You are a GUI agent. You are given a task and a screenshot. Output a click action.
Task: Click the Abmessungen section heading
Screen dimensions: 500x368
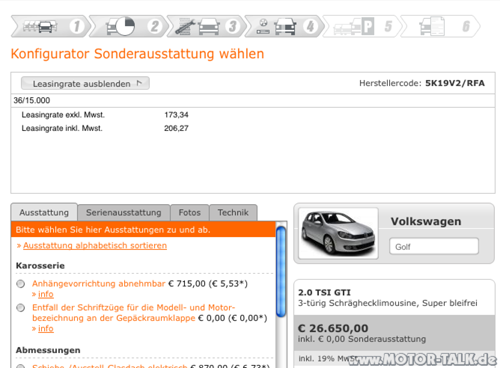tap(48, 350)
